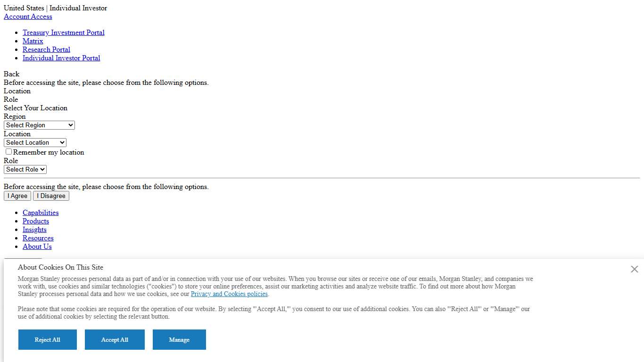This screenshot has height=362, width=644.
Task: Click Reject All cookies button
Action: click(x=48, y=340)
